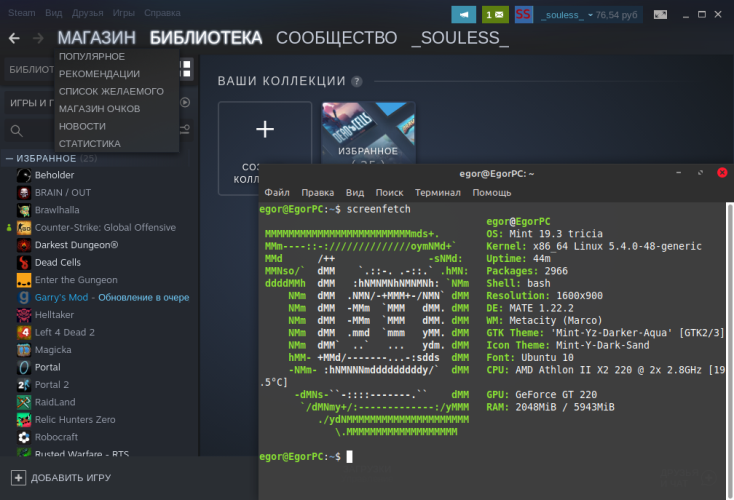Open terminal Помощь menu
734x500 pixels.
click(x=492, y=192)
